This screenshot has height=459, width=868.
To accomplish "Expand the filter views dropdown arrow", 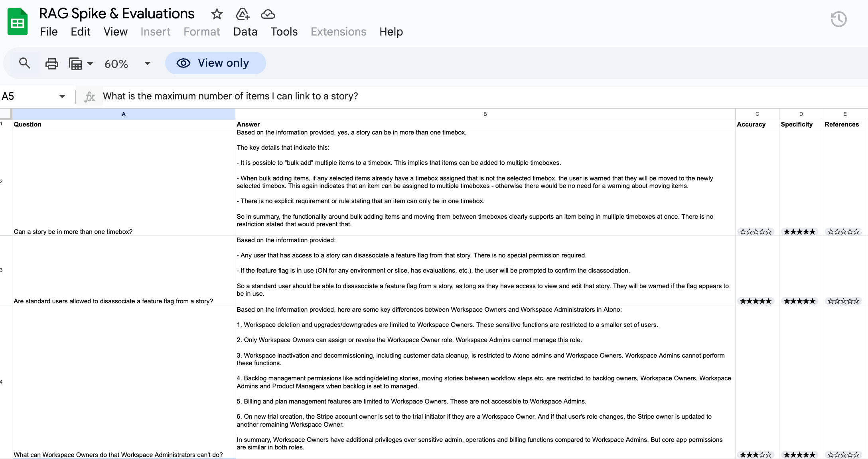I will 90,63.
